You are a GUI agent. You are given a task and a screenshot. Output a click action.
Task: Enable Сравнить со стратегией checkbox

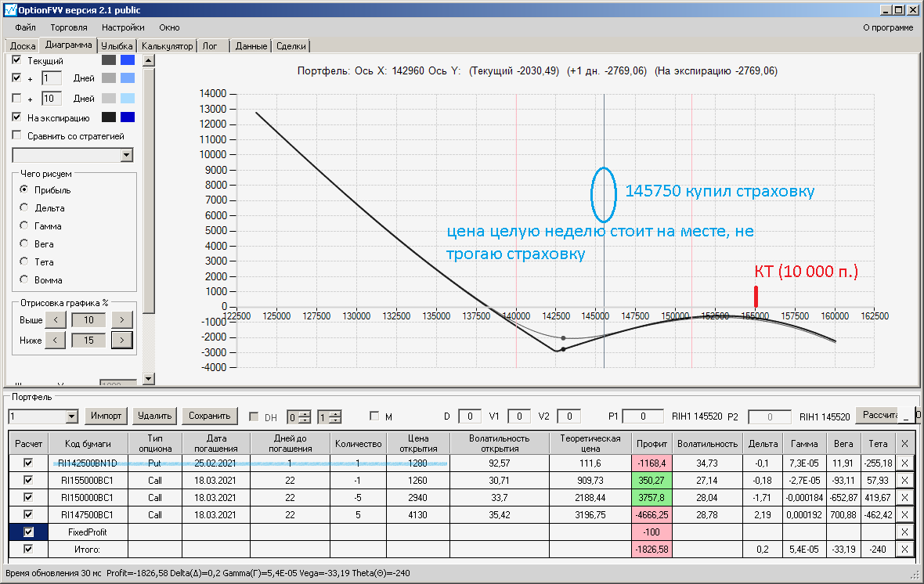[16, 135]
